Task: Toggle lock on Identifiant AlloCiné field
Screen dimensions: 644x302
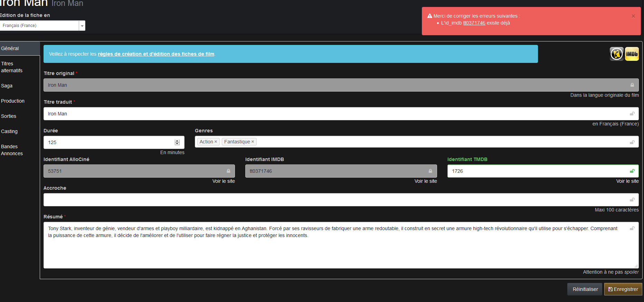Action: point(228,171)
